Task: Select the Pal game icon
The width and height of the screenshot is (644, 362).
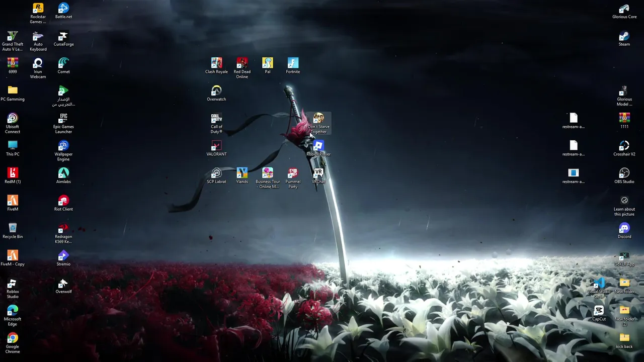Action: tap(268, 65)
